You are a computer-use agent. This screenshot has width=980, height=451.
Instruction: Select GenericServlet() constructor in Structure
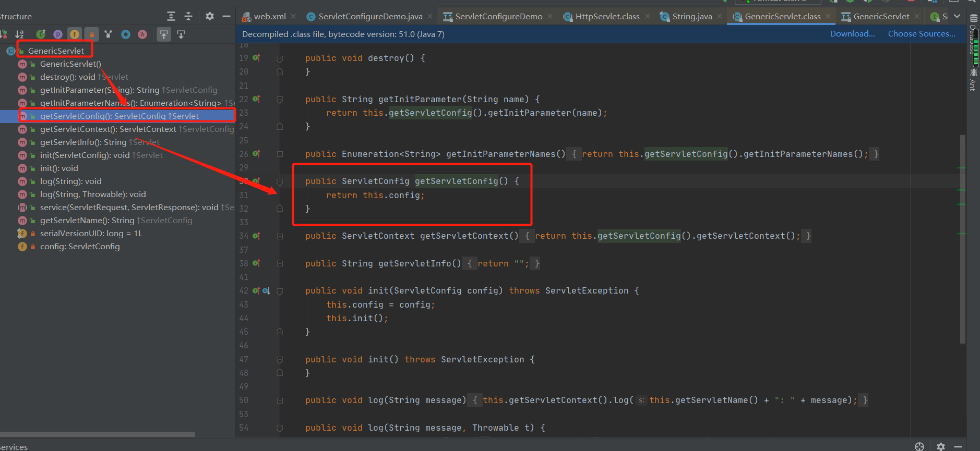(x=70, y=64)
